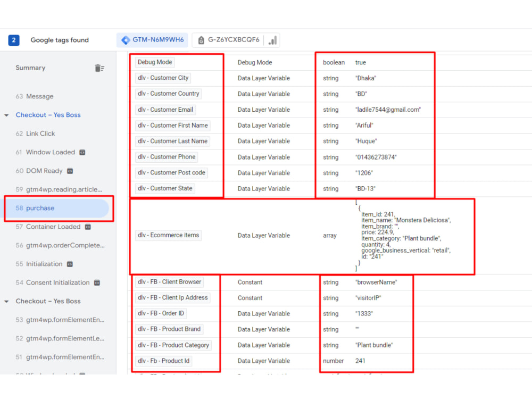Viewport: 532px width, 399px height.
Task: Select event 52 gtm4wp.formElementLe
Action: [60, 338]
